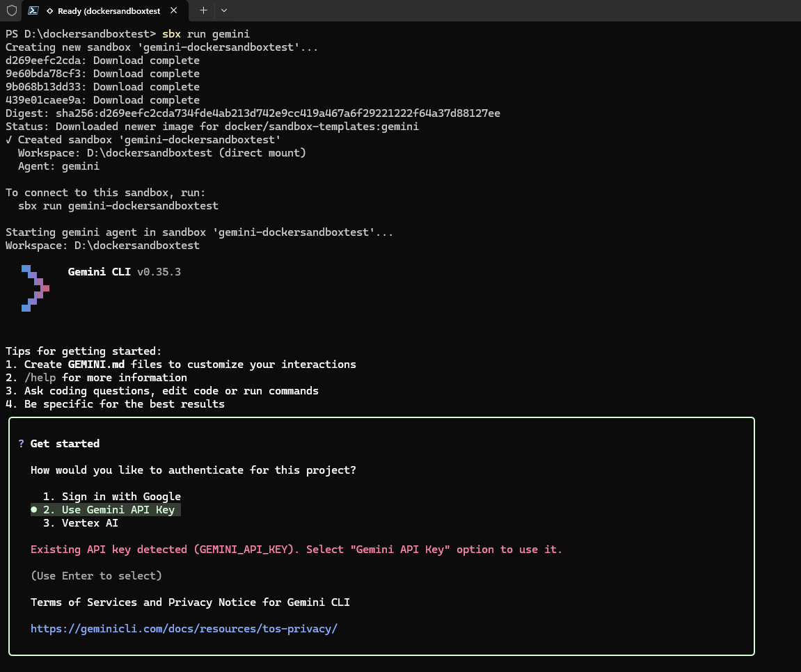The image size is (801, 672).
Task: Click the 'Get started' heading
Action: 65,444
